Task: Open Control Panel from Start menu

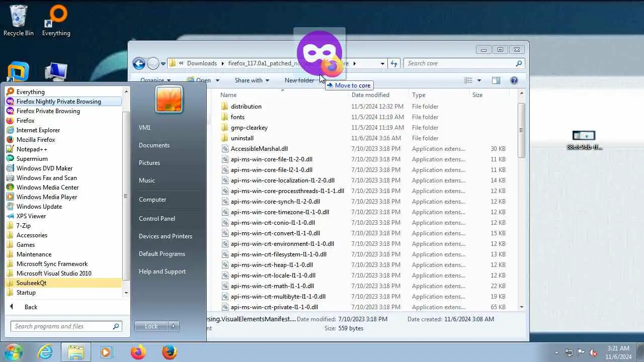Action: click(157, 219)
